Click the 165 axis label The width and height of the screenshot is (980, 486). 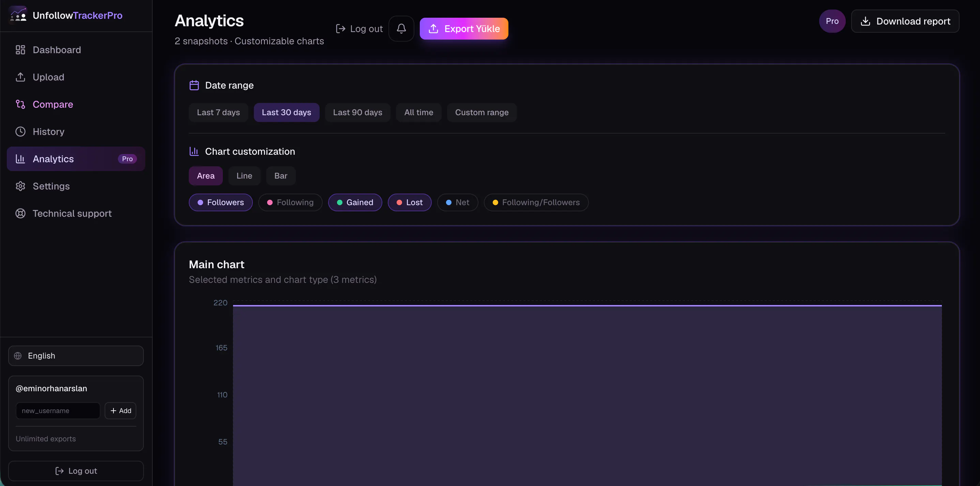pyautogui.click(x=221, y=348)
